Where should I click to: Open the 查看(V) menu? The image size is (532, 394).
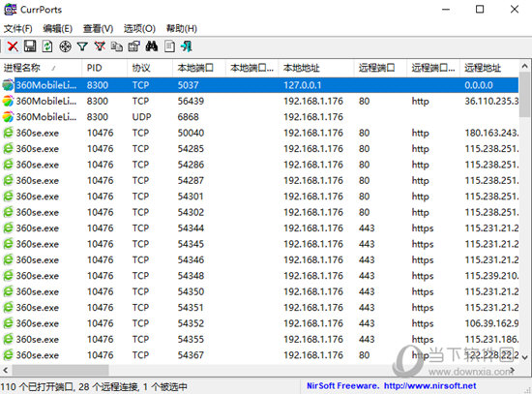tap(98, 28)
